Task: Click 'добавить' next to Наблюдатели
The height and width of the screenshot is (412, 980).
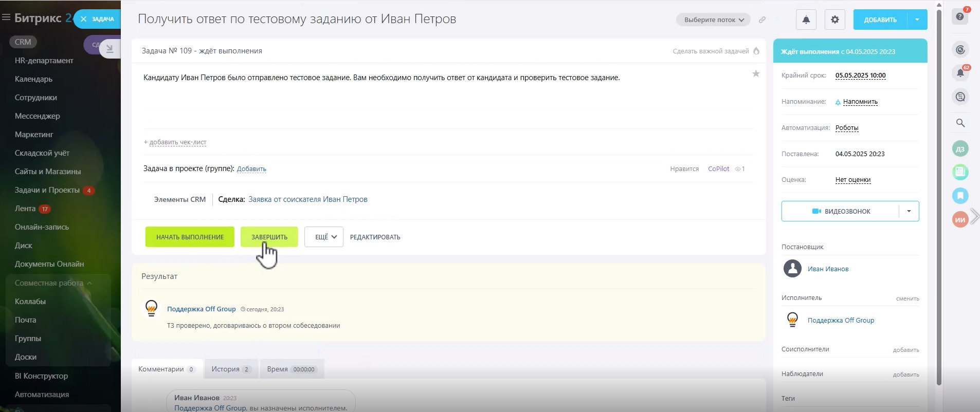Action: (x=906, y=374)
